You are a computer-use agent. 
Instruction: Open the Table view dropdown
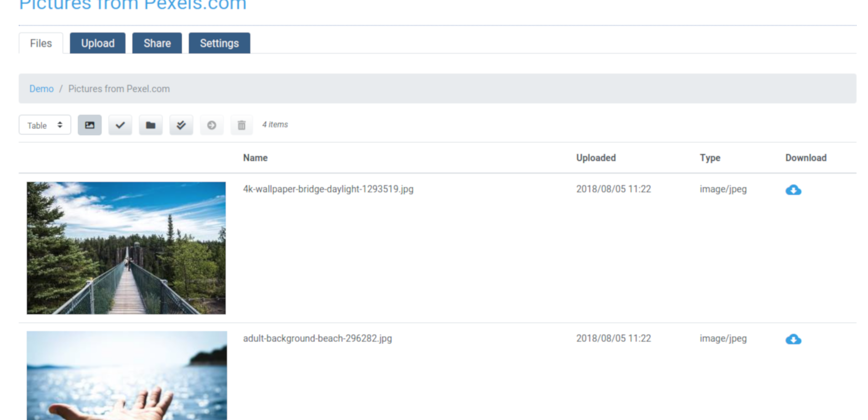45,125
